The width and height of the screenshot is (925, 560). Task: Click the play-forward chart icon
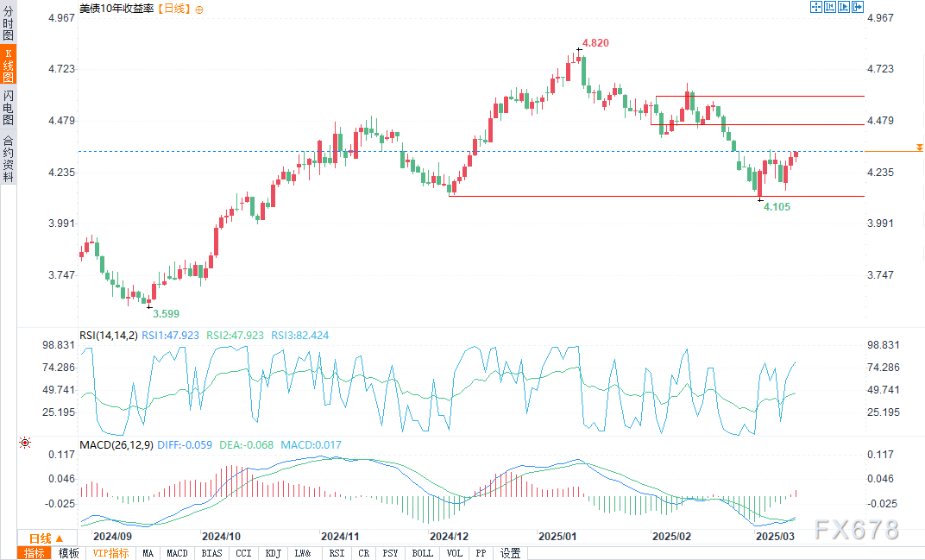click(x=844, y=7)
